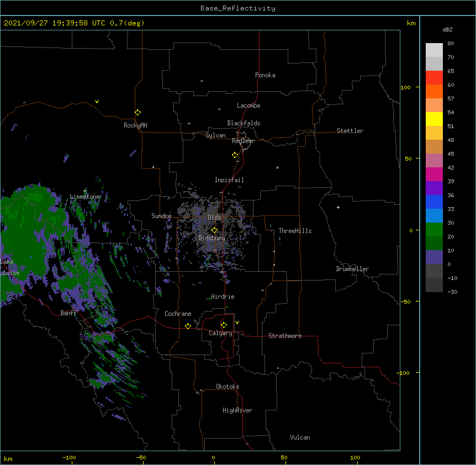Click the Strathmore label
Image resolution: width=476 pixels, height=465 pixels.
(x=285, y=336)
